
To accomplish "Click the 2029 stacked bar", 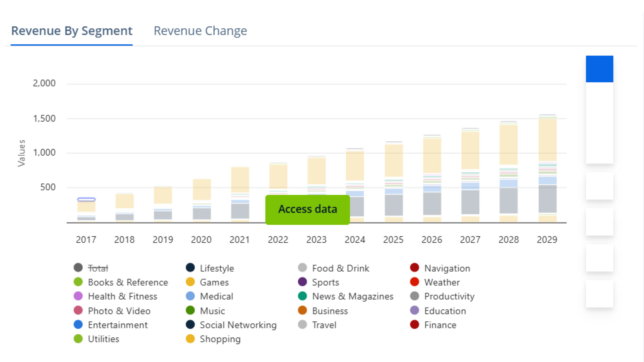I will click(547, 168).
